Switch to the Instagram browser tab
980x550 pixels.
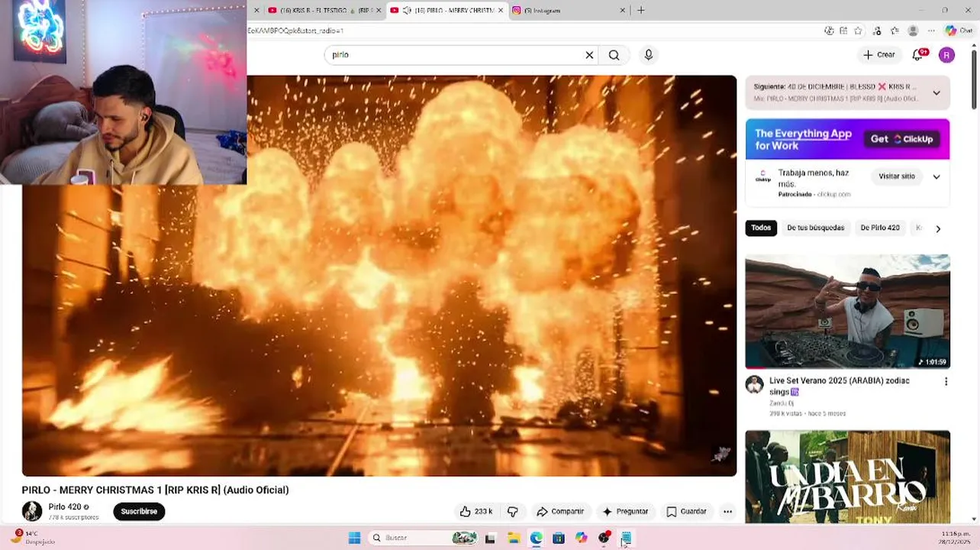pyautogui.click(x=563, y=10)
